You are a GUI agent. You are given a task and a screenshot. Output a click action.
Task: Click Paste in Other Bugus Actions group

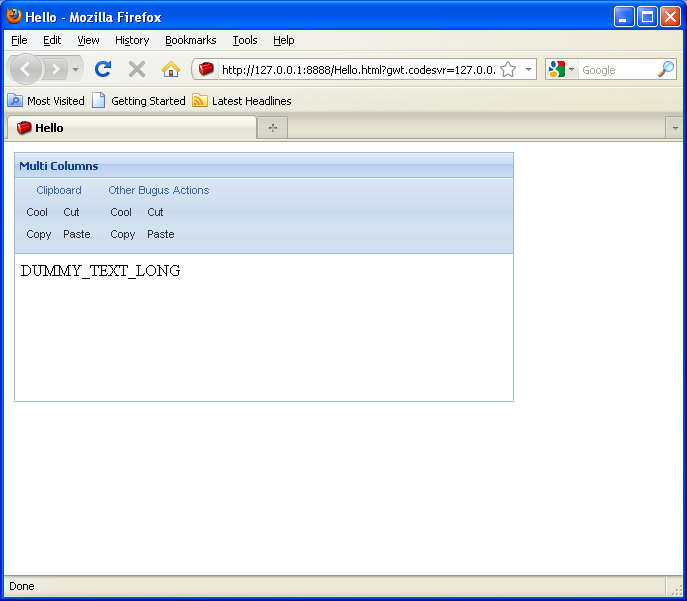click(161, 234)
